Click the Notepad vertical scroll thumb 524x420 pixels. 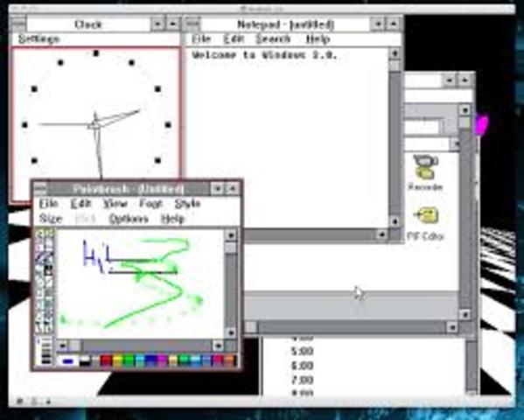click(395, 65)
